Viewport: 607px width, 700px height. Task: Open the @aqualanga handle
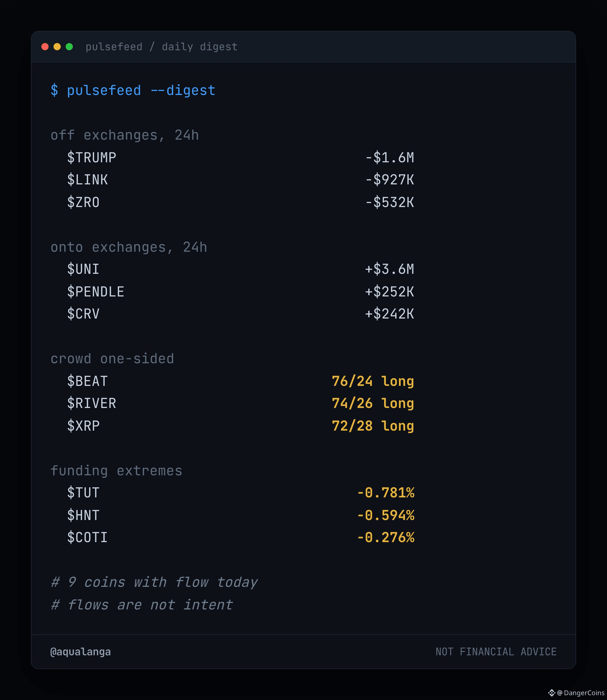pyautogui.click(x=80, y=652)
